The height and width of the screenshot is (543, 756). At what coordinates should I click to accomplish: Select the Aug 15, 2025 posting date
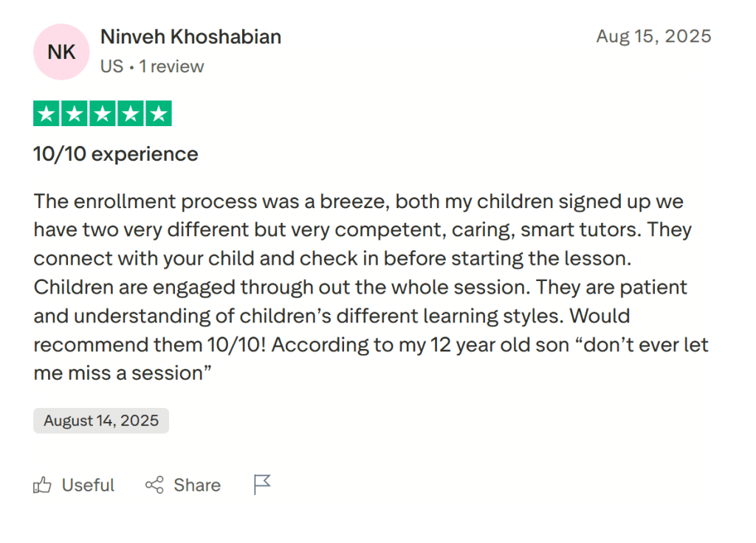coord(654,36)
